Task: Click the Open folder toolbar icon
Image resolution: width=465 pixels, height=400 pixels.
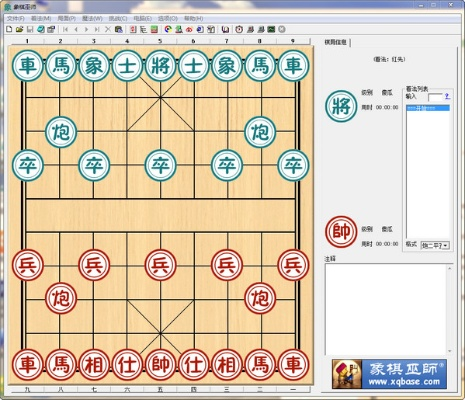Action: coord(19,29)
